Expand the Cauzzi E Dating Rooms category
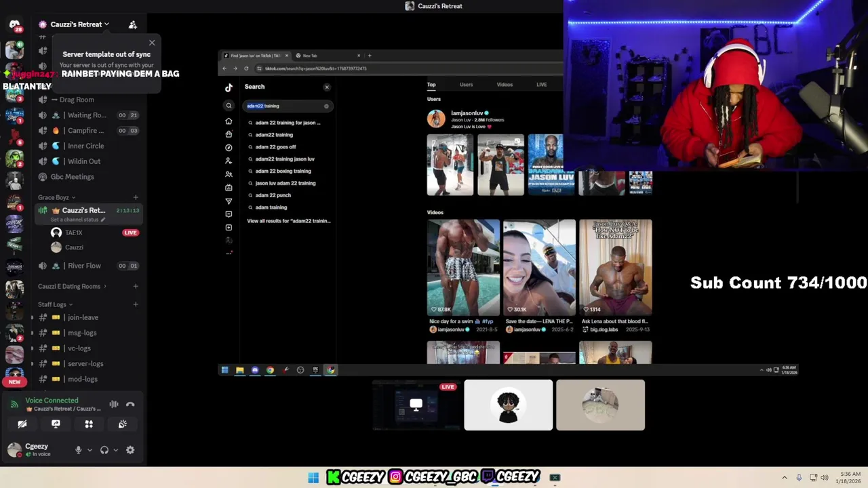Screen dimensions: 868x488 [x=72, y=286]
